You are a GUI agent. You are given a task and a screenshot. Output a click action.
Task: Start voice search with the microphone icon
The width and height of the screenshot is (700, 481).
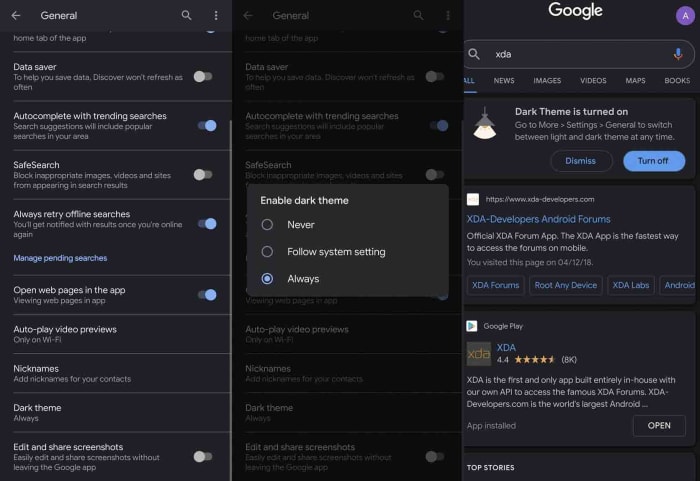tap(678, 54)
